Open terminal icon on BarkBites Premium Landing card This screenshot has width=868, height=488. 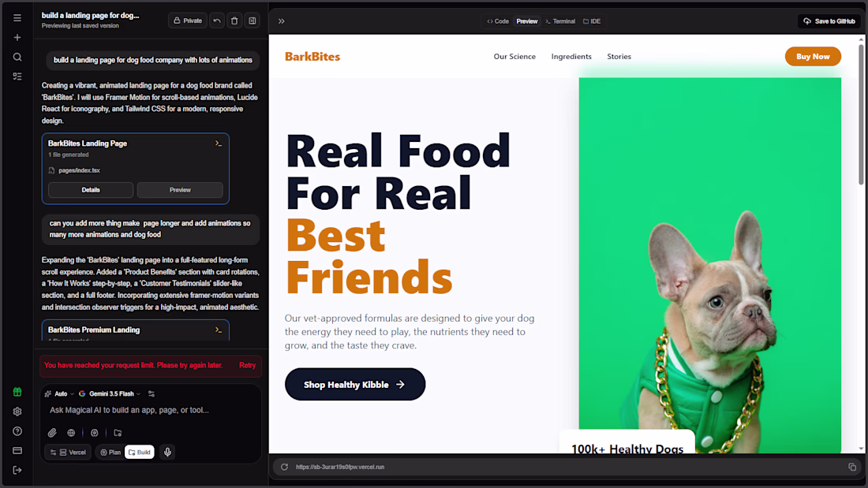219,330
